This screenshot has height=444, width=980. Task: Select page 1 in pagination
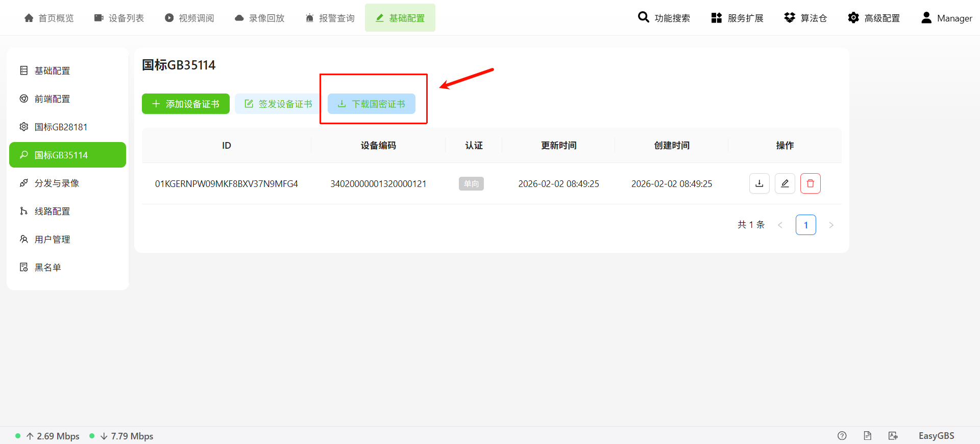point(806,225)
